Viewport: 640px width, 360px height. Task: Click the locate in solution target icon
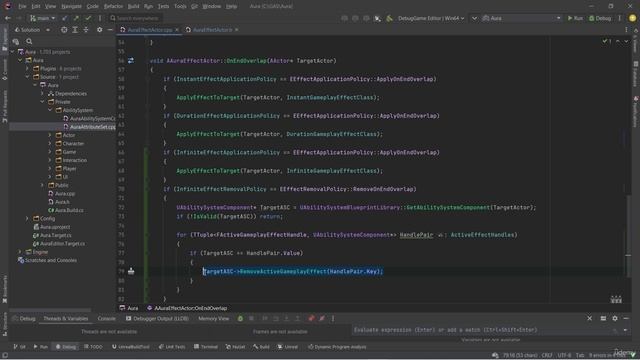(64, 30)
